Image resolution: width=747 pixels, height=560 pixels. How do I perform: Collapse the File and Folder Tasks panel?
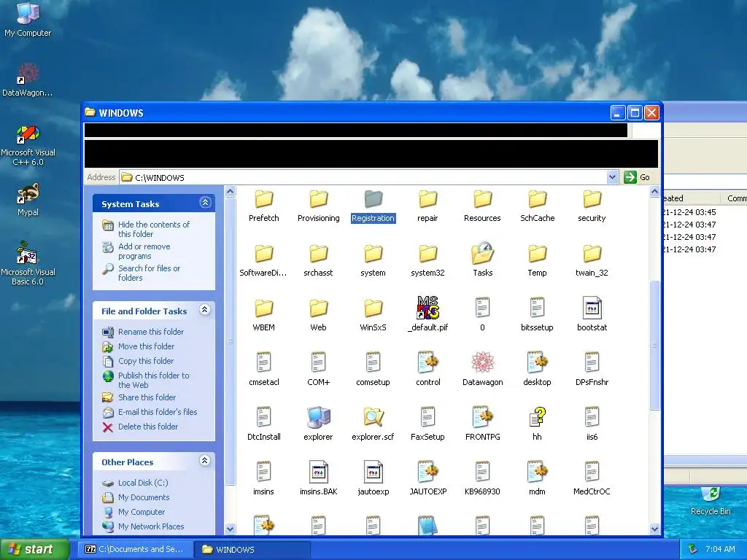click(205, 310)
